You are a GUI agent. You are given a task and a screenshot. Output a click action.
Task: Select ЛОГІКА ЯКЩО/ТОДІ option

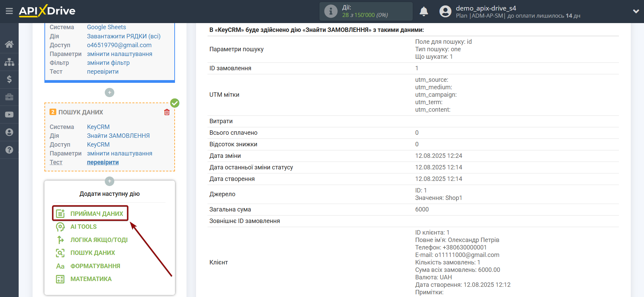coord(99,240)
